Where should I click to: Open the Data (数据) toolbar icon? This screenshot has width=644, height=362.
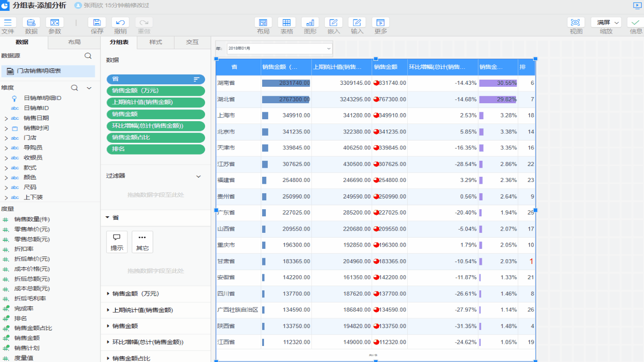pos(31,23)
